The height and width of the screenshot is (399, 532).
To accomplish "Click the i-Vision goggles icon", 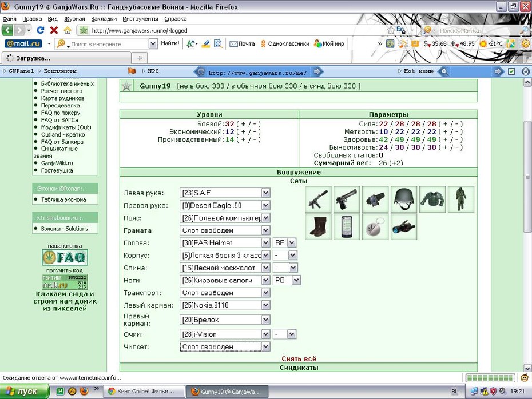I will pos(404,227).
